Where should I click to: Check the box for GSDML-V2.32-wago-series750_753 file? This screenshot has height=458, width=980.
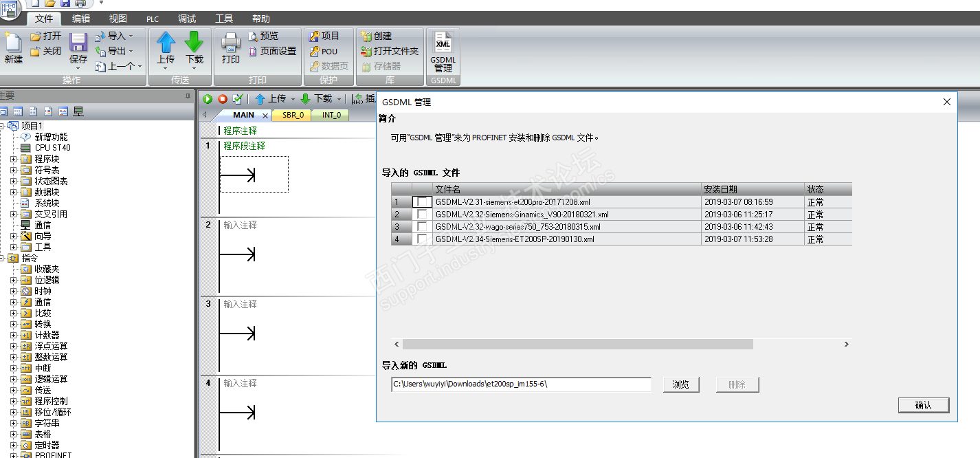pyautogui.click(x=421, y=227)
